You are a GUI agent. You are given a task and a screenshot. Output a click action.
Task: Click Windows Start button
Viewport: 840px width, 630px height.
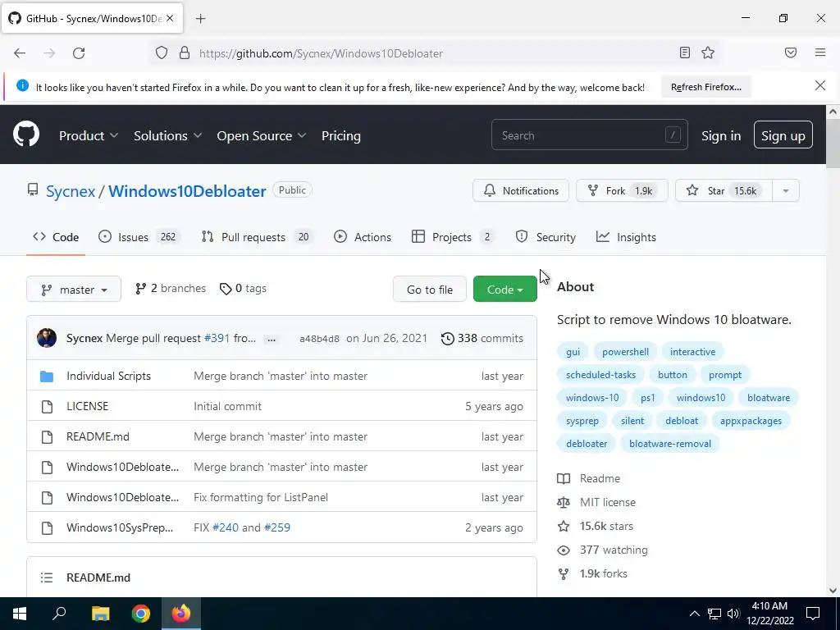[20, 614]
